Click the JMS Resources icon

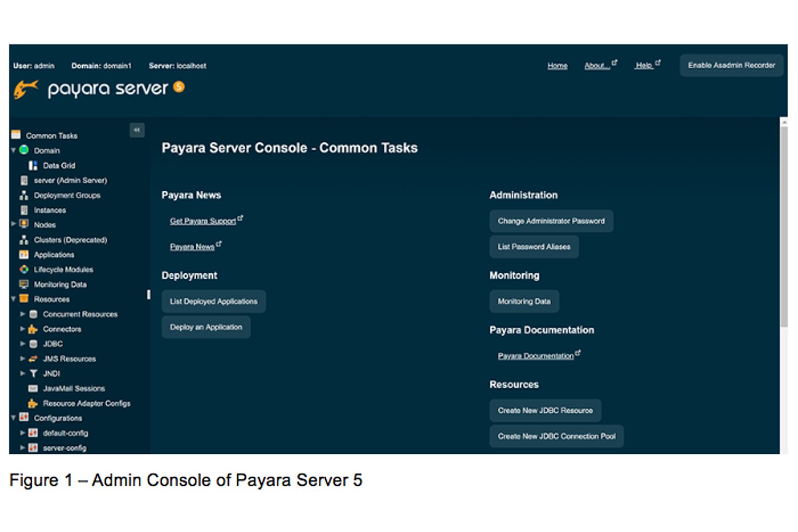tap(33, 358)
